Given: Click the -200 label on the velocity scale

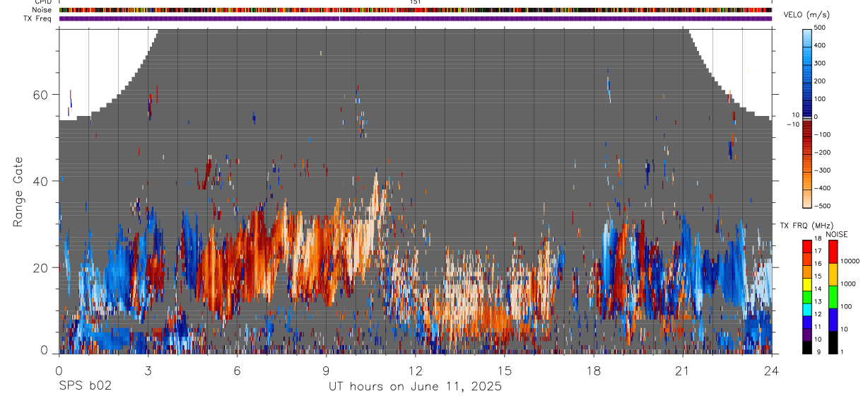Looking at the screenshot, I should click(x=823, y=153).
